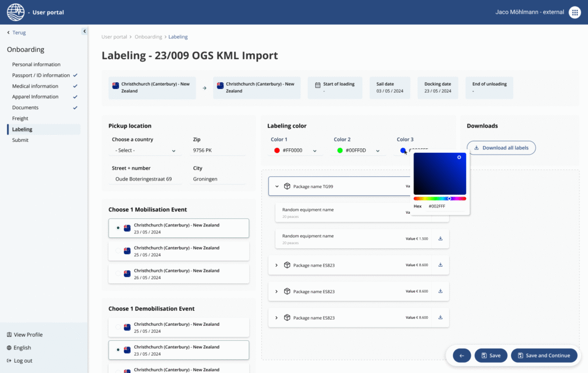Click the package box icon next to ES823
Screen dimensions: 588x373
tap(287, 266)
